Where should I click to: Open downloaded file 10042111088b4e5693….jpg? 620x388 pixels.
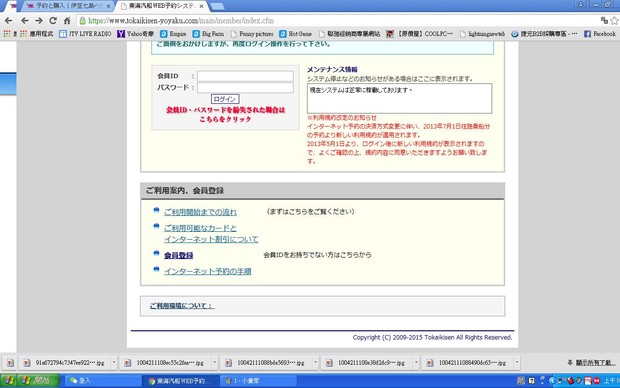coord(267,363)
